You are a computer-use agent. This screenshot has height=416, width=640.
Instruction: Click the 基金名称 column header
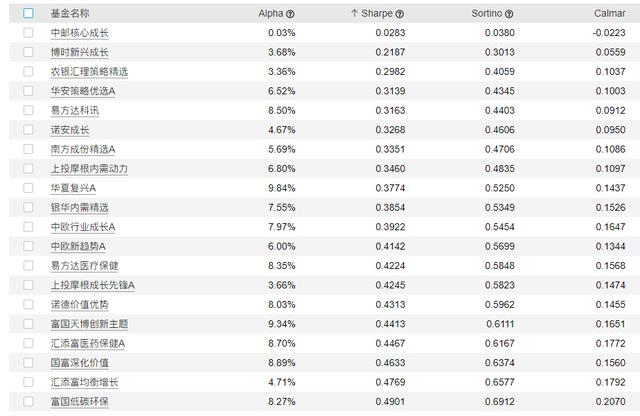tap(70, 14)
